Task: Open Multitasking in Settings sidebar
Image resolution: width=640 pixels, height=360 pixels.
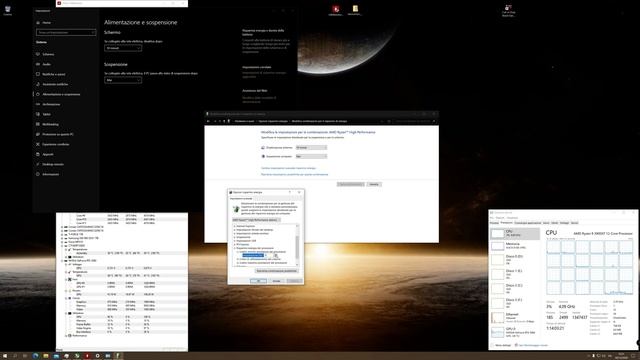Action: coord(50,124)
